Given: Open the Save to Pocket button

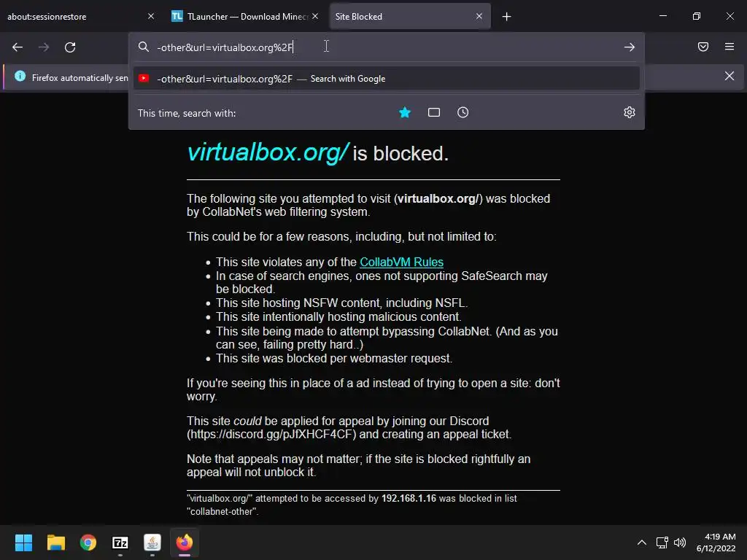Looking at the screenshot, I should click(703, 47).
